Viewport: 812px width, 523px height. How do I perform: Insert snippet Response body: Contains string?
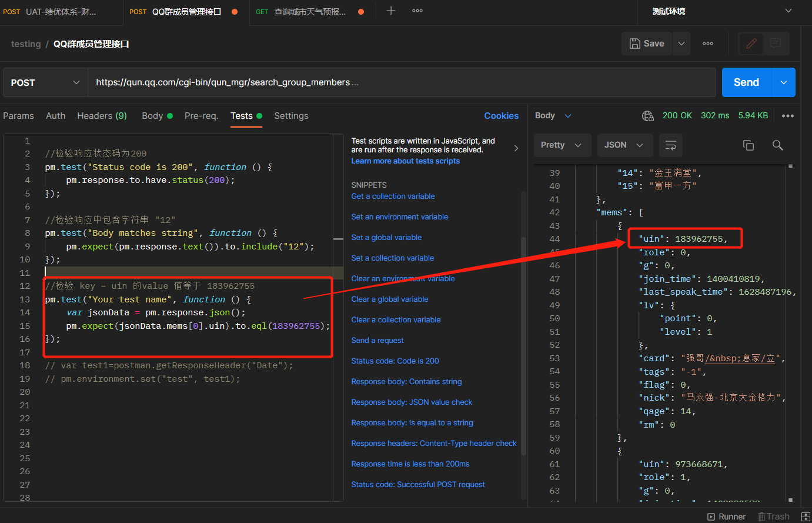tap(406, 382)
